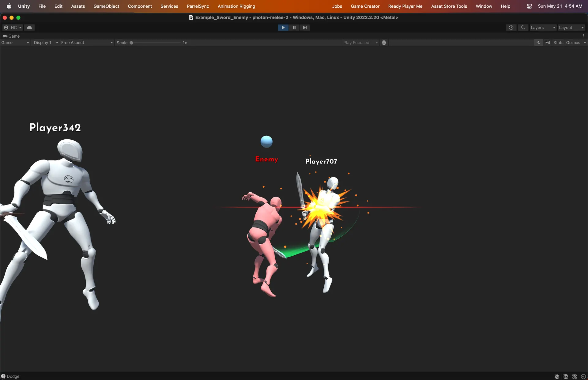Open the Game tab three-dot menu

(583, 36)
